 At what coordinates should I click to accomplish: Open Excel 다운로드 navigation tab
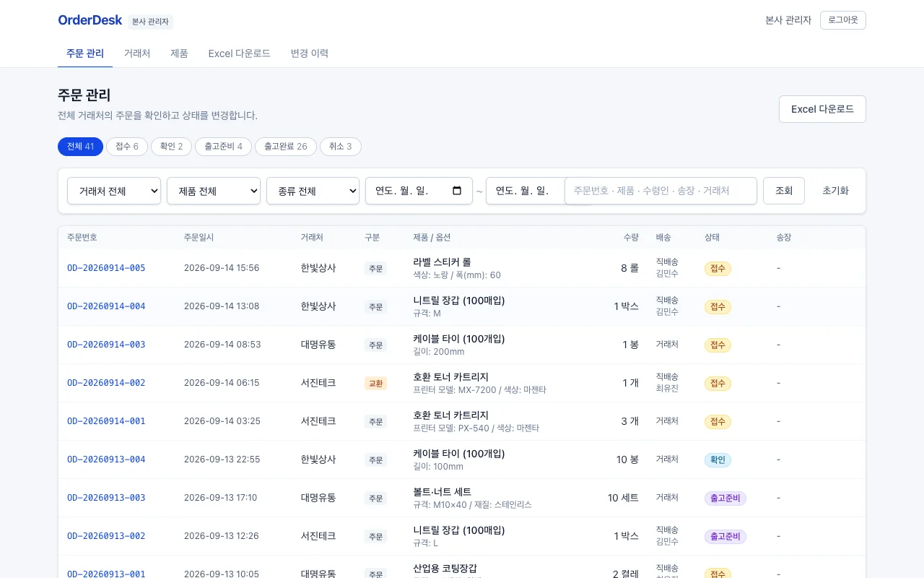tap(239, 53)
